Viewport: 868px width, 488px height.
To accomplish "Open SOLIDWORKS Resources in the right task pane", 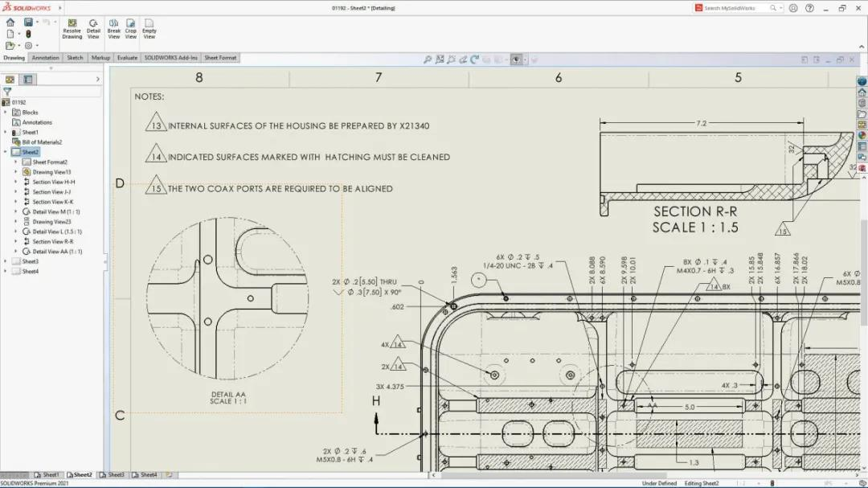I will pos(862,80).
